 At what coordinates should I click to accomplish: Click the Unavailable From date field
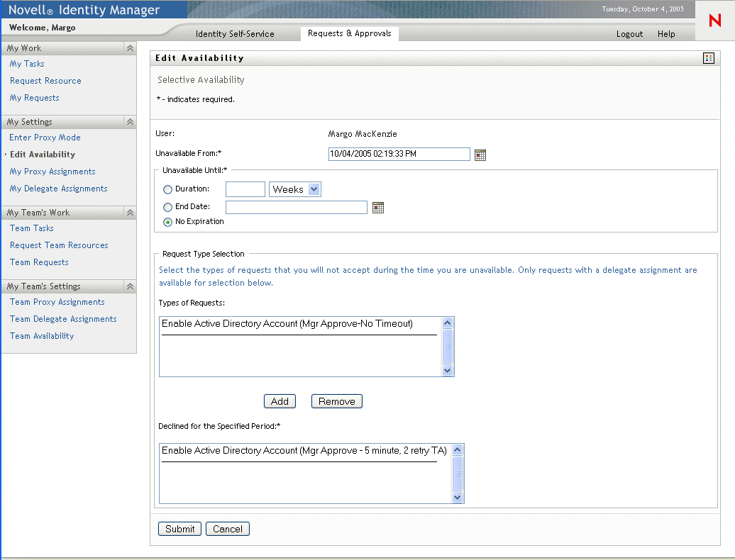[399, 154]
